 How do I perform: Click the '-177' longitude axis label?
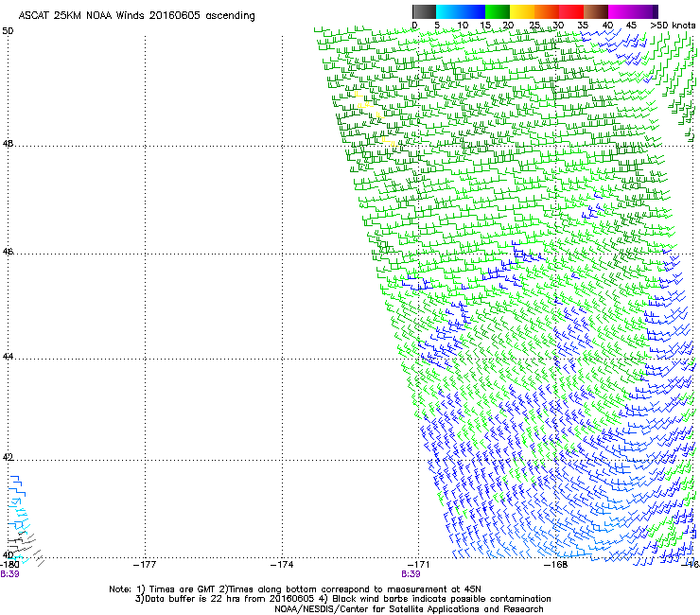(145, 565)
